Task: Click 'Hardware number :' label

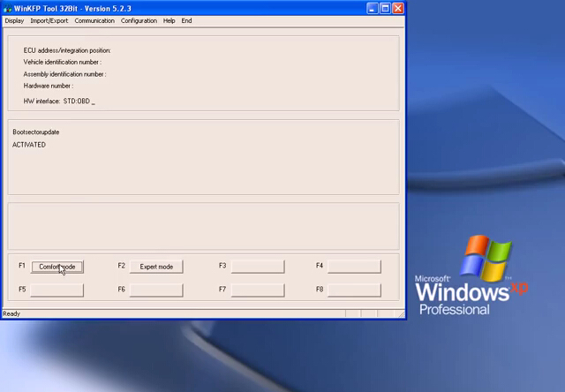Action: pos(48,87)
